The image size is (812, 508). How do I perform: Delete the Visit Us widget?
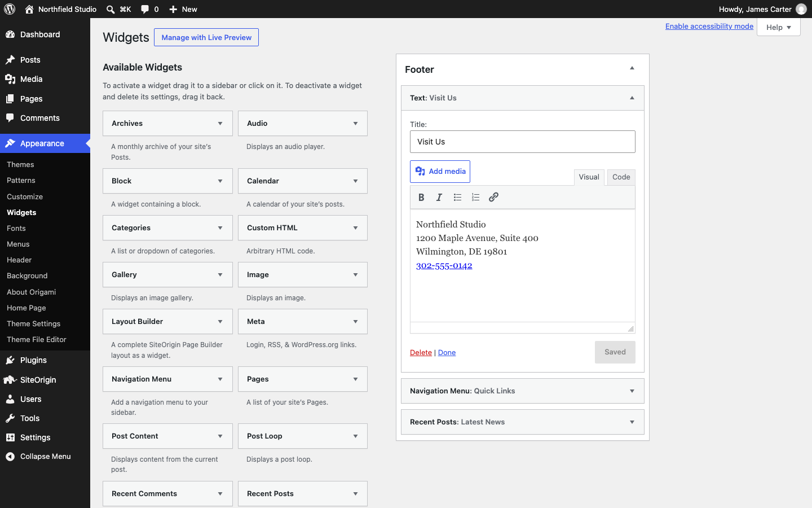click(421, 353)
